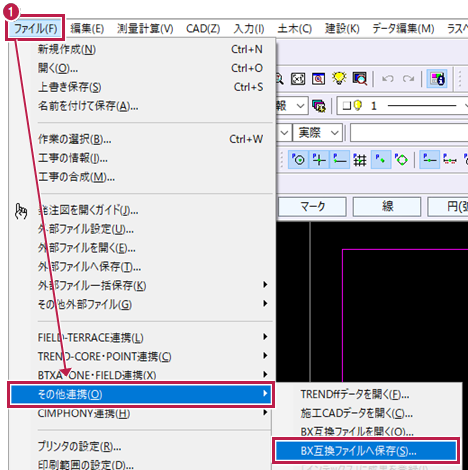The image size is (468, 470).
Task: Click the redo arrow icon
Action: coord(408,79)
